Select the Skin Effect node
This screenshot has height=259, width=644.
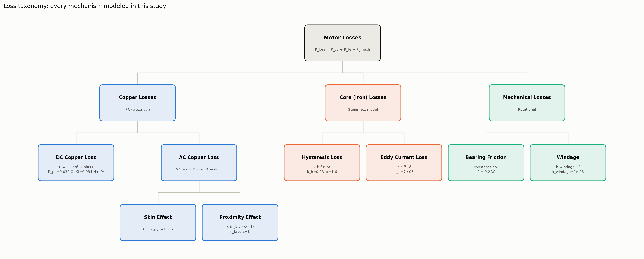158,223
